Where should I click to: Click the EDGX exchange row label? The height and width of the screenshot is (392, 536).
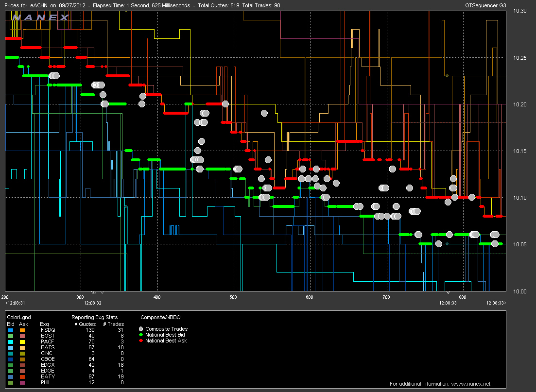click(x=47, y=365)
